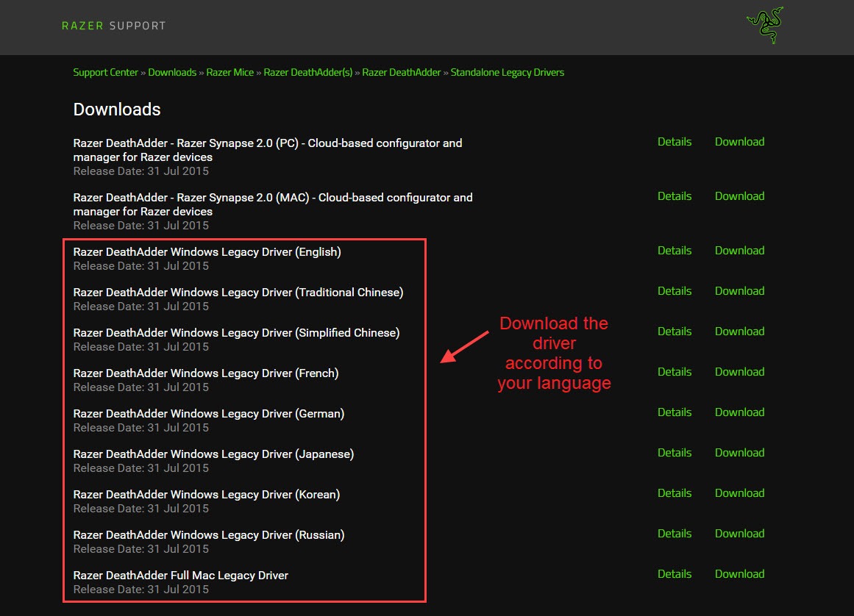854x616 pixels.
Task: Open Details for Traditional Chinese driver
Action: coord(675,291)
